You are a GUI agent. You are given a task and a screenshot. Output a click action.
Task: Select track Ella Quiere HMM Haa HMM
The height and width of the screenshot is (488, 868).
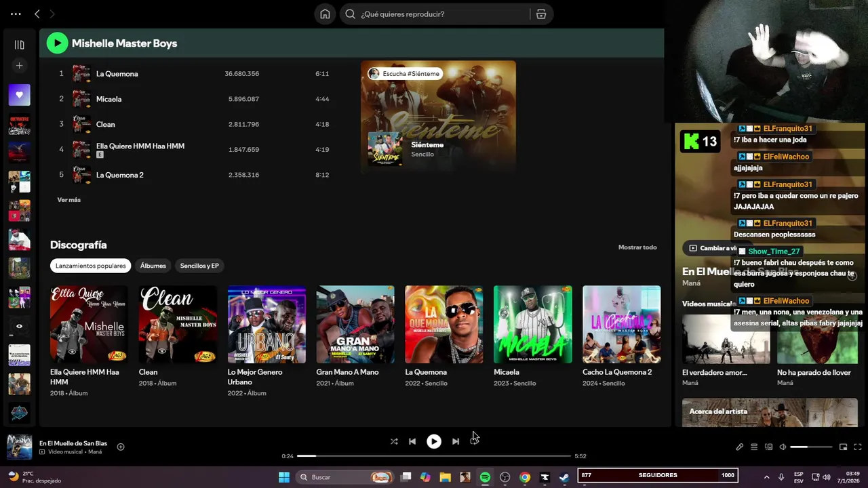pyautogui.click(x=193, y=149)
